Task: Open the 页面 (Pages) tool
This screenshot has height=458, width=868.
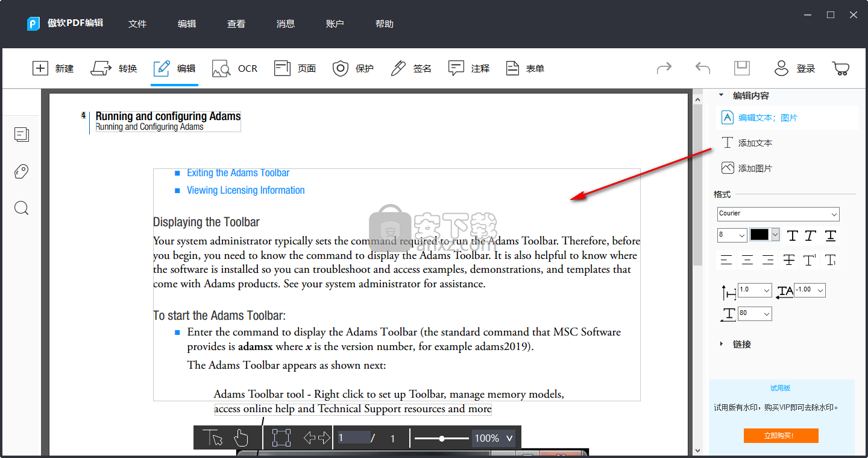Action: pyautogui.click(x=295, y=68)
